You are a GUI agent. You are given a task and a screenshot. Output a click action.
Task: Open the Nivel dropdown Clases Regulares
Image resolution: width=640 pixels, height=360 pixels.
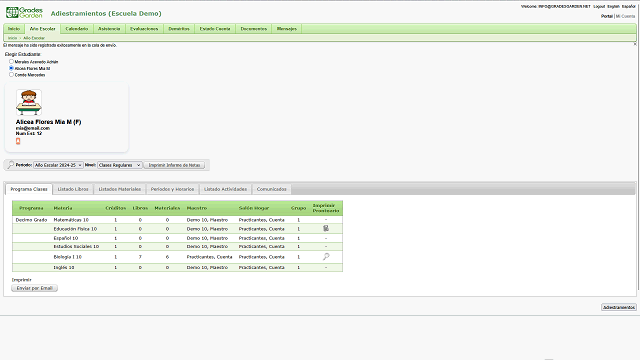(120, 165)
